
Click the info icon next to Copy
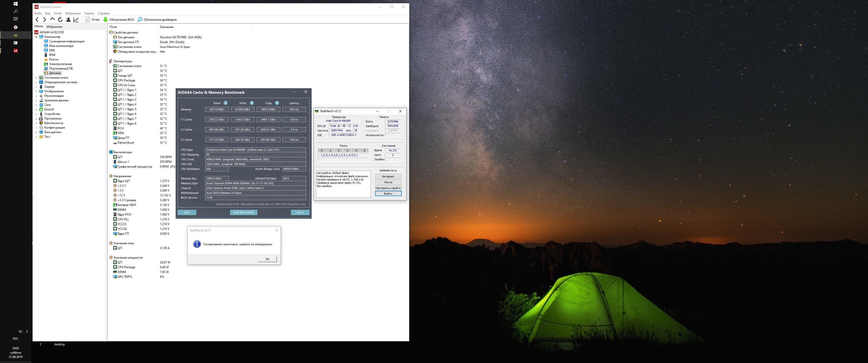[x=277, y=103]
